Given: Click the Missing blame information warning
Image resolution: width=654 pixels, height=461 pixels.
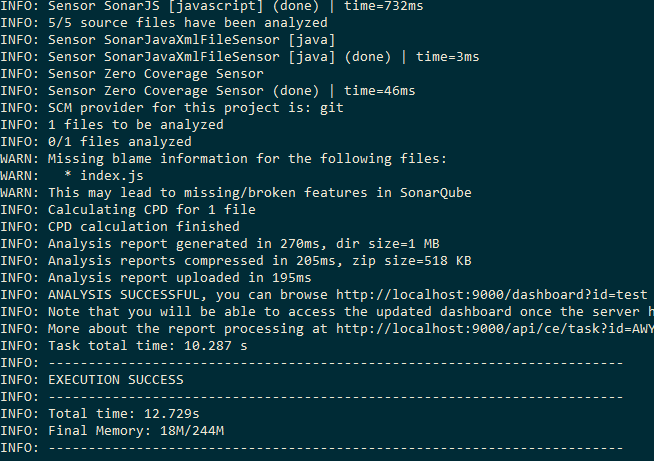Looking at the screenshot, I should pyautogui.click(x=223, y=159).
